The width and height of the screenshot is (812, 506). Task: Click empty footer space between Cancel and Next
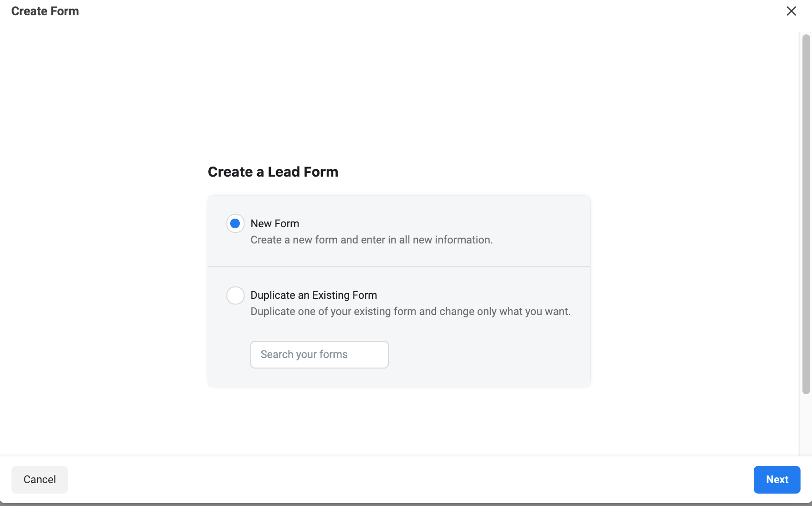(x=406, y=479)
